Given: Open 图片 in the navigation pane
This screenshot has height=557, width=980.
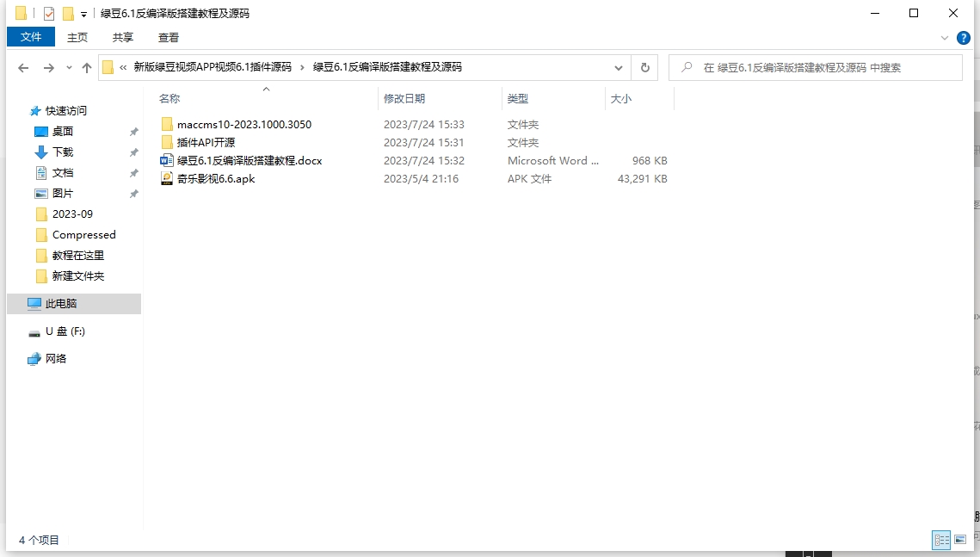Looking at the screenshot, I should pos(63,193).
